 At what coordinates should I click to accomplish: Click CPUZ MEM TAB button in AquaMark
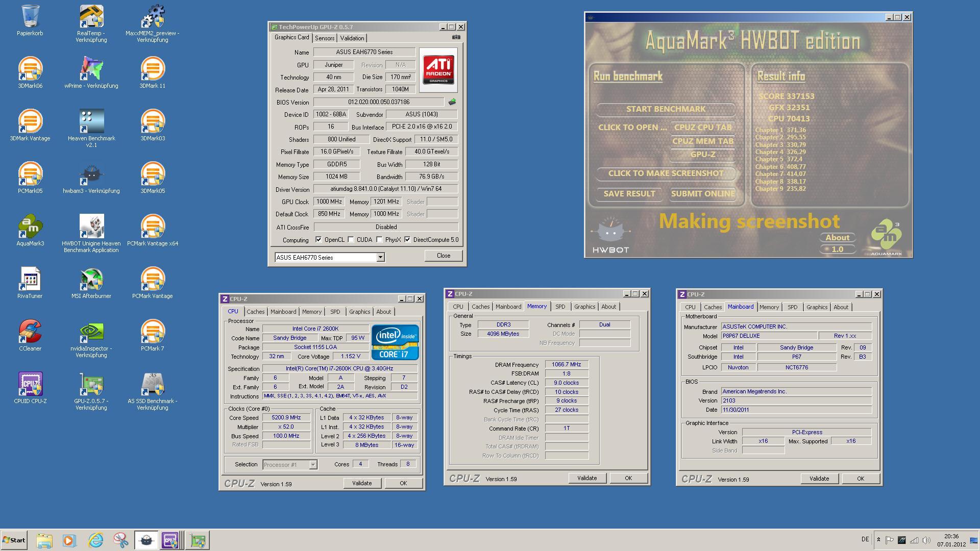(703, 141)
